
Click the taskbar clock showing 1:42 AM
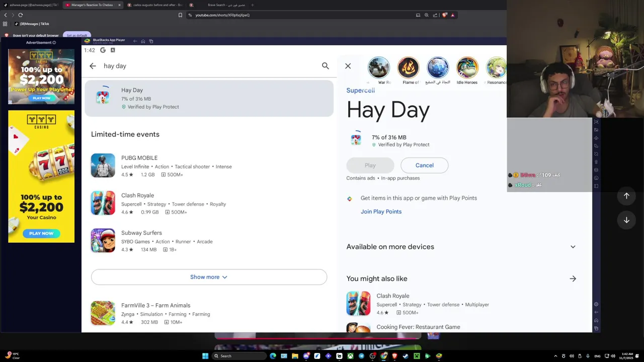pyautogui.click(x=626, y=356)
